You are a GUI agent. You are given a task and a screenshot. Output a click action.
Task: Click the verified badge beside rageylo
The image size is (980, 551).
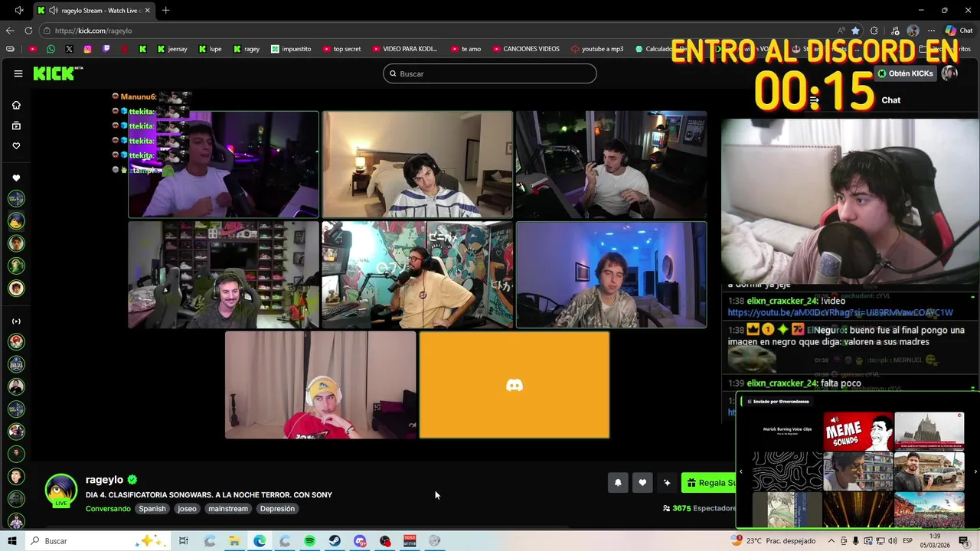[x=132, y=480]
